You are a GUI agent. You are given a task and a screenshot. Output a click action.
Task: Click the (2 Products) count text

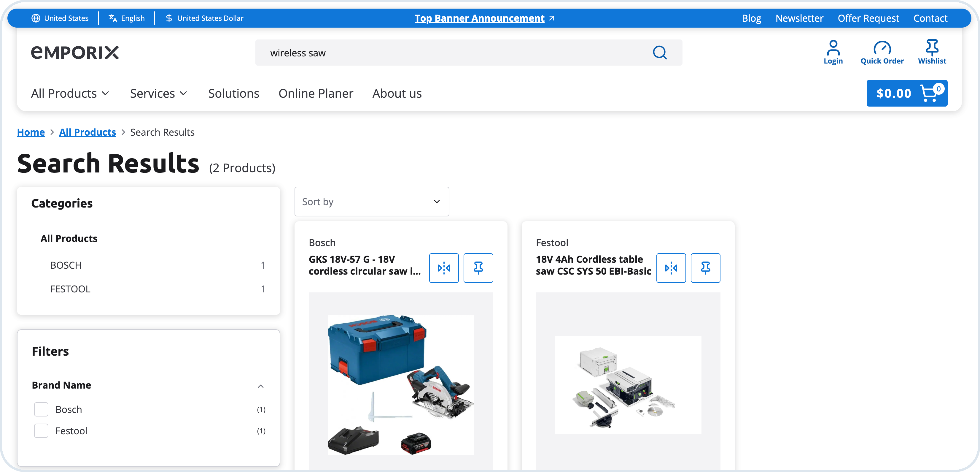(x=242, y=168)
